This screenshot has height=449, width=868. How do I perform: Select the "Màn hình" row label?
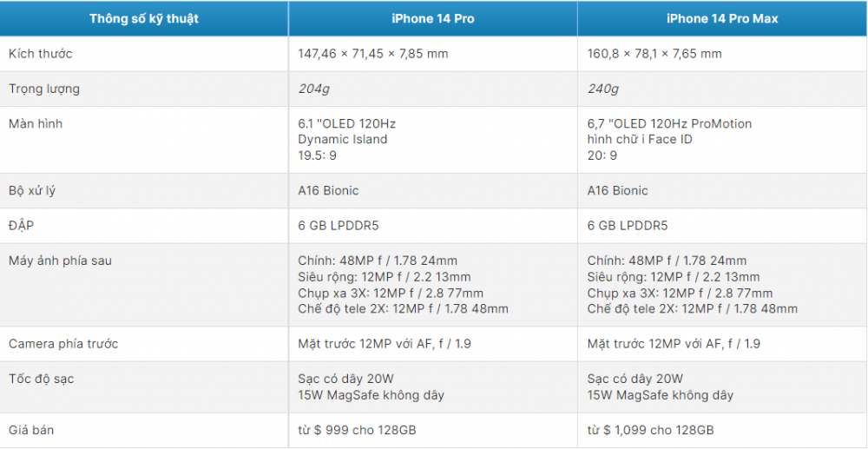pos(36,123)
